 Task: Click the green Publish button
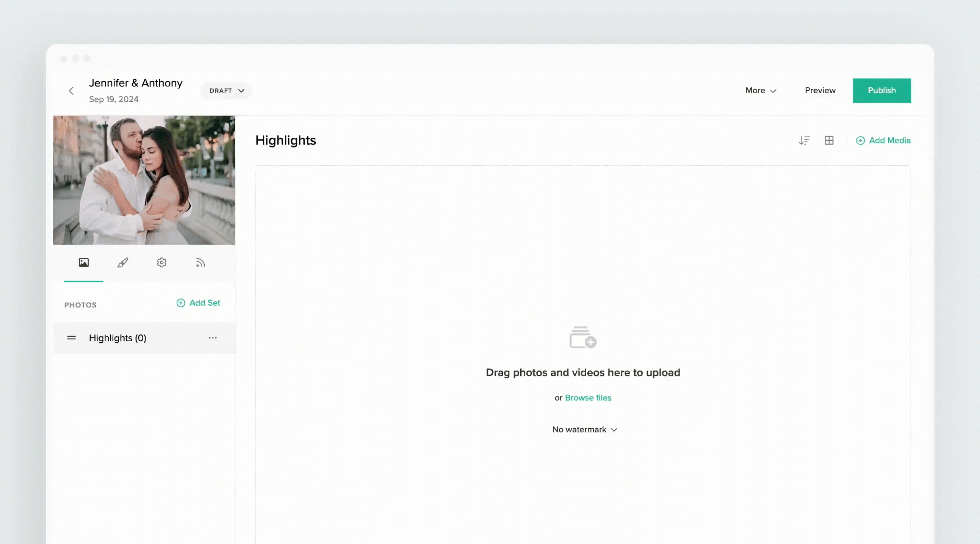pos(882,91)
